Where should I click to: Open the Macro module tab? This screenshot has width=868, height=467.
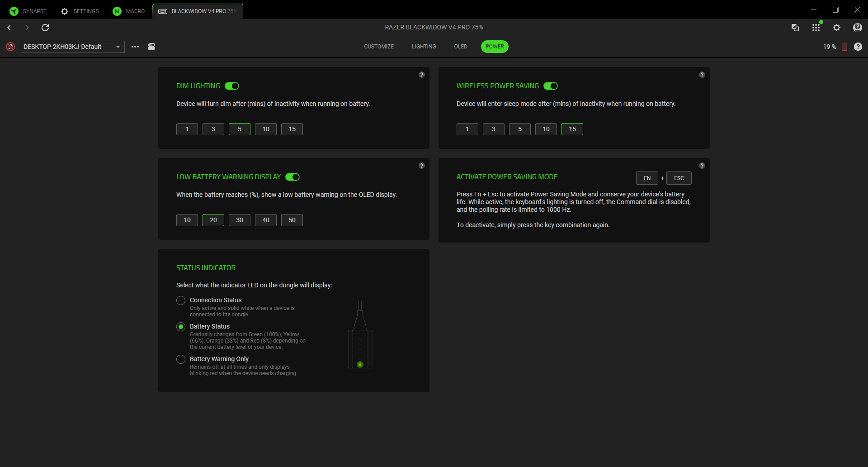tap(129, 11)
